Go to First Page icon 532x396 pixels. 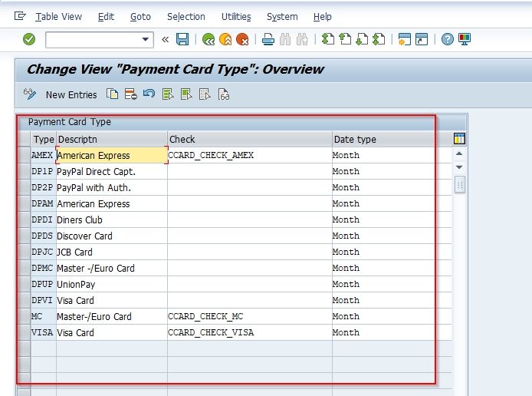coord(328,39)
